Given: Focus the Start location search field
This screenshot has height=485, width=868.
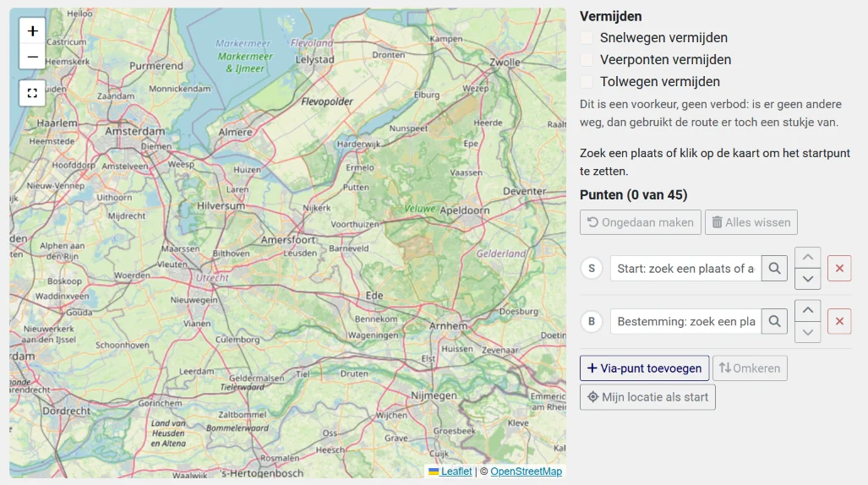Looking at the screenshot, I should pyautogui.click(x=686, y=269).
